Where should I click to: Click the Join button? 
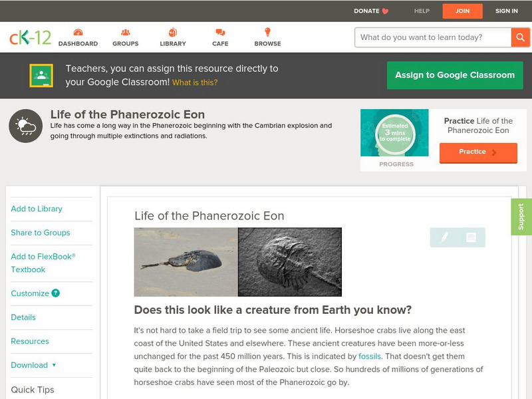462,11
